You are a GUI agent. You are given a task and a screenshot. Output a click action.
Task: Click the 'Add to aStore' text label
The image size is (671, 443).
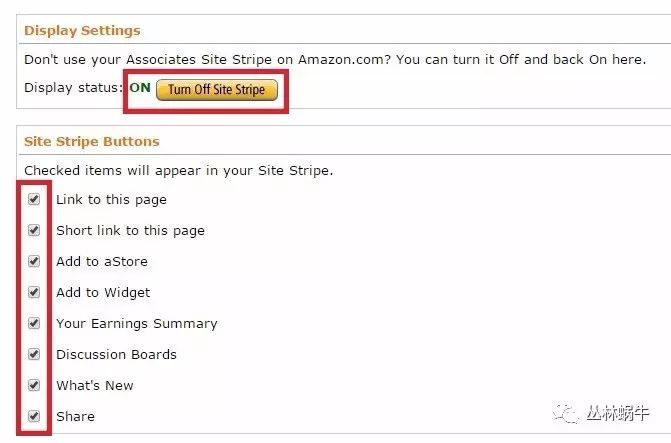(101, 262)
